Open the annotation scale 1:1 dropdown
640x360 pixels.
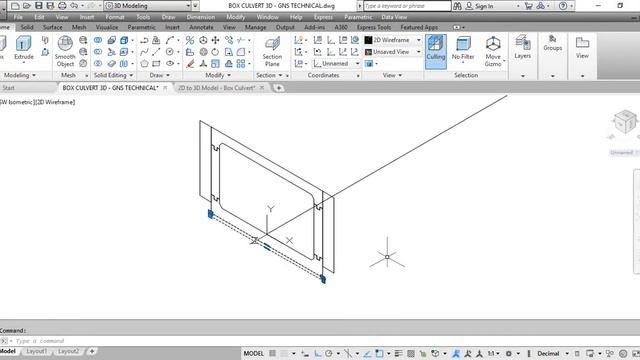(493, 353)
